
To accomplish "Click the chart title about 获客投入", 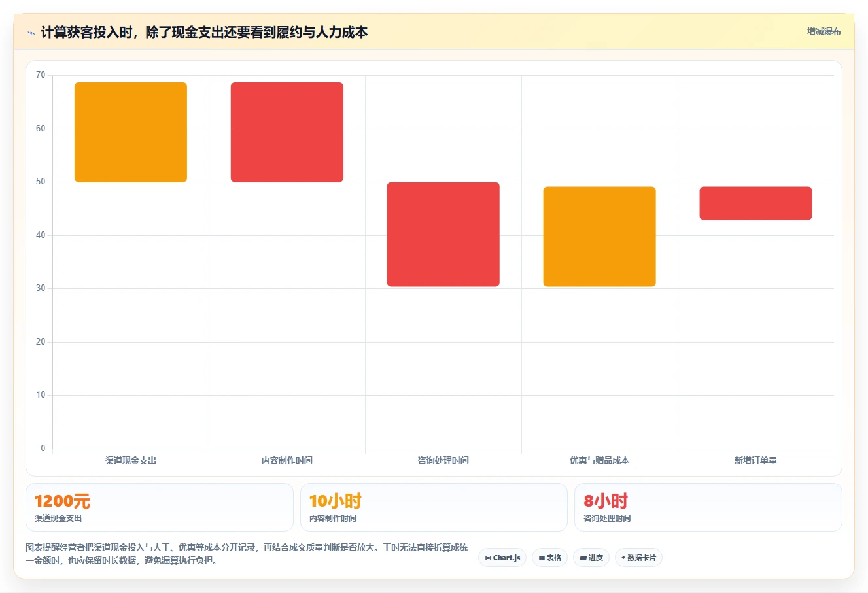I will click(204, 32).
